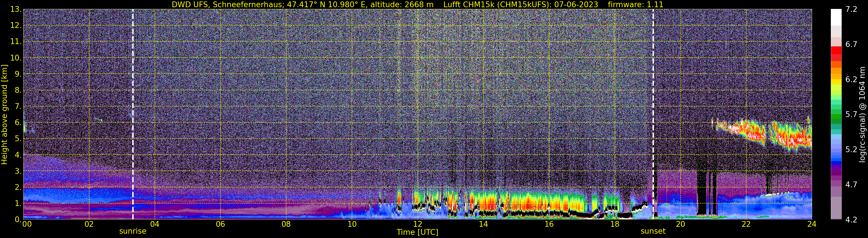This screenshot has width=868, height=238.
Task: Click the colorbar value '4.2'
Action: click(x=851, y=220)
